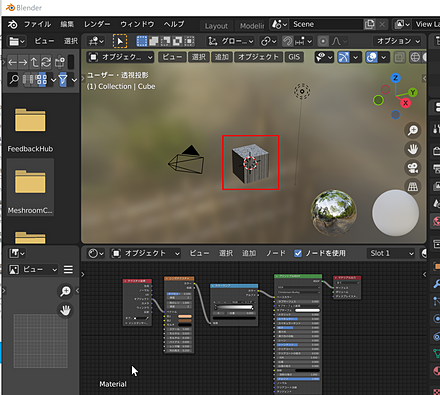The height and width of the screenshot is (395, 440).
Task: Select the camera object in viewport
Action: click(x=186, y=160)
